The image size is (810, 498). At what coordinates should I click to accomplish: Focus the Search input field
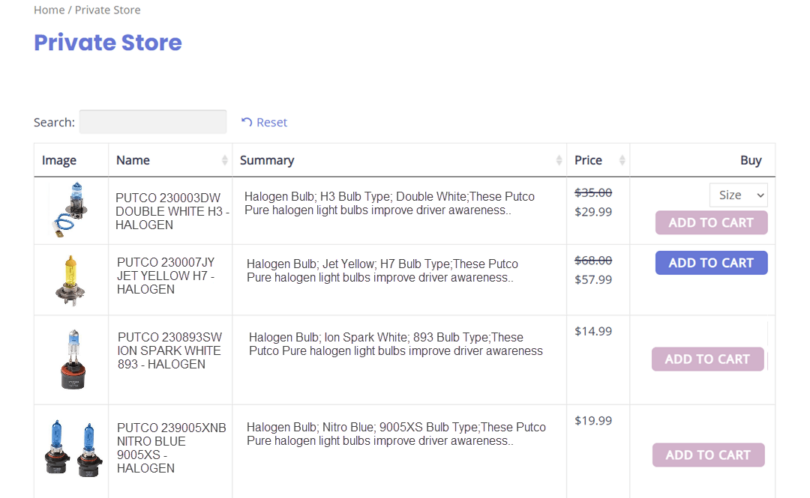coord(153,122)
